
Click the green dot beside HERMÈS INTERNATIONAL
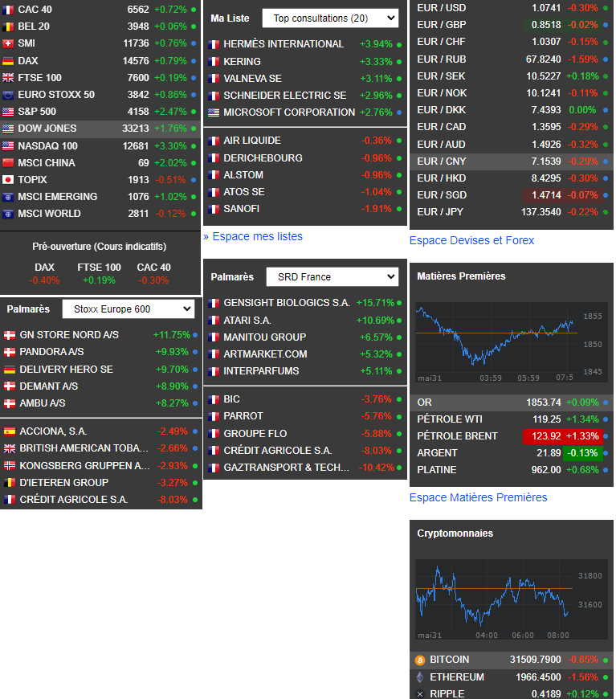point(399,44)
